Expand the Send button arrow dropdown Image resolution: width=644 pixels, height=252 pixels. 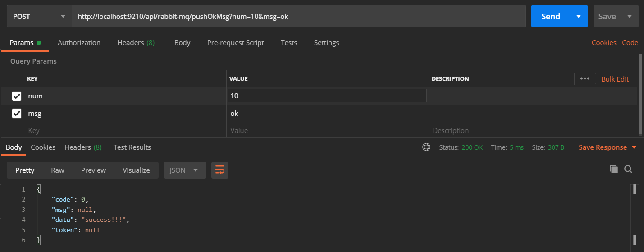pyautogui.click(x=579, y=16)
